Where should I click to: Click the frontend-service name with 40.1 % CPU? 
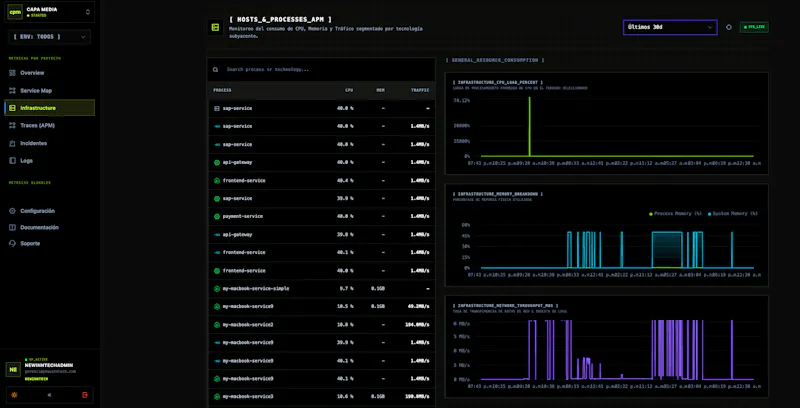coord(244,252)
